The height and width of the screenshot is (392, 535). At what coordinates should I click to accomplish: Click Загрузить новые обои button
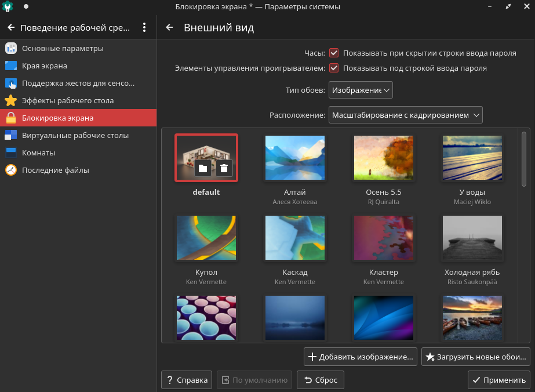point(475,357)
